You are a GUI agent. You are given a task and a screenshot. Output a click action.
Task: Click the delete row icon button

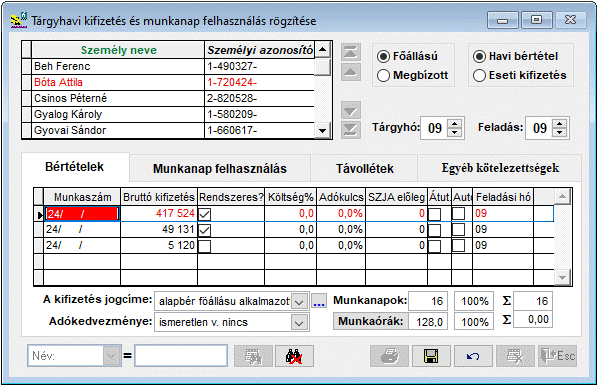[515, 356]
